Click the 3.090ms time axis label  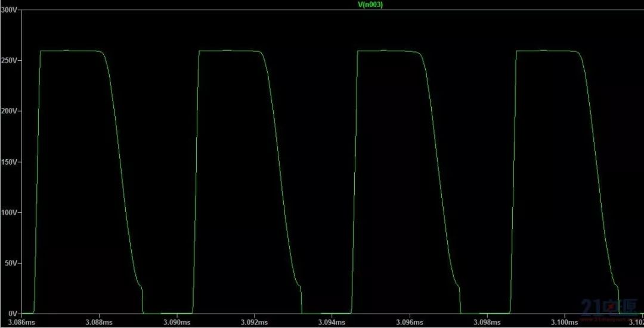point(177,322)
